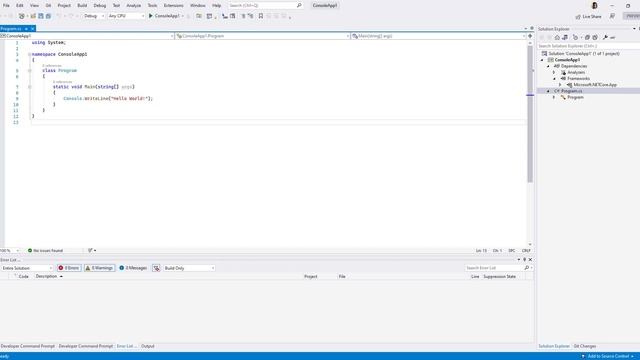The height and width of the screenshot is (360, 640).
Task: Click Home icon in Solution Explorer toolbar
Action: pyautogui.click(x=557, y=38)
